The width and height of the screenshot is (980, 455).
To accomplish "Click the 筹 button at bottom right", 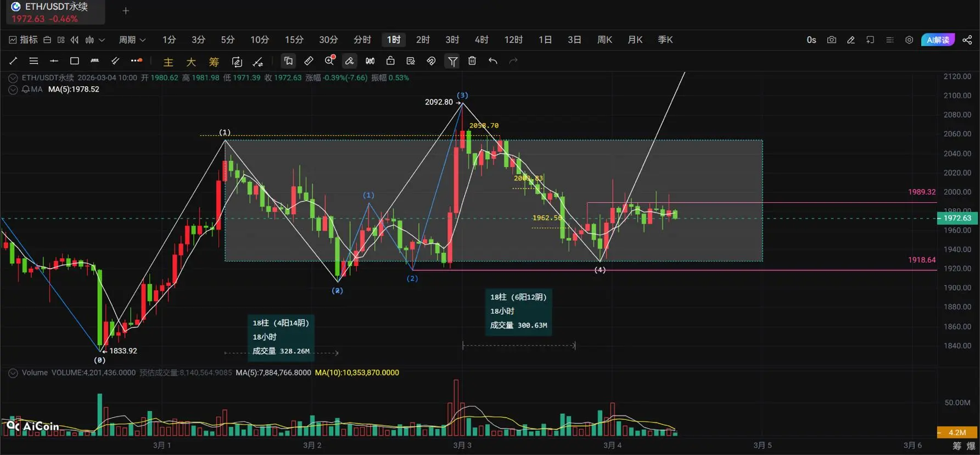I will coord(957,446).
